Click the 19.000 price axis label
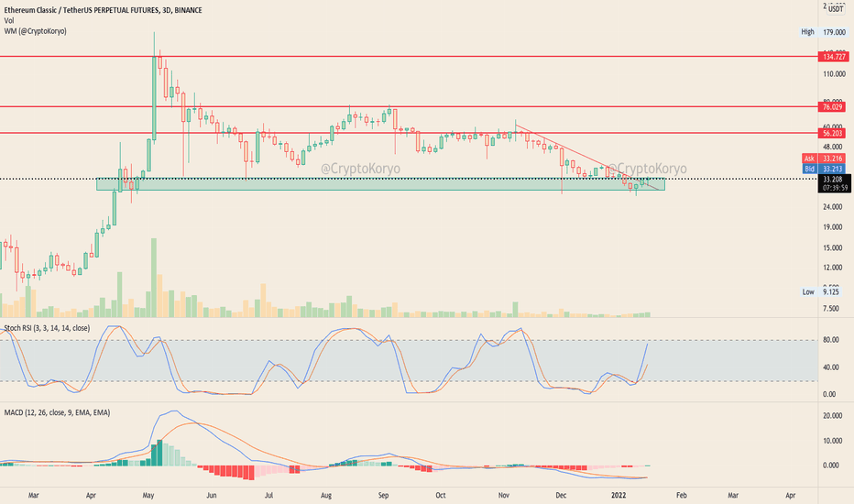Viewport: 854px width, 504px height. pyautogui.click(x=835, y=227)
